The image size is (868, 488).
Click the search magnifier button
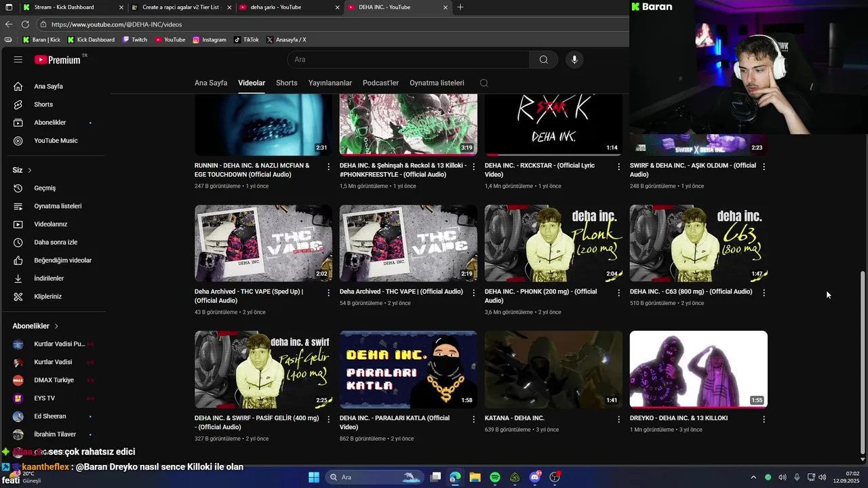coord(544,60)
